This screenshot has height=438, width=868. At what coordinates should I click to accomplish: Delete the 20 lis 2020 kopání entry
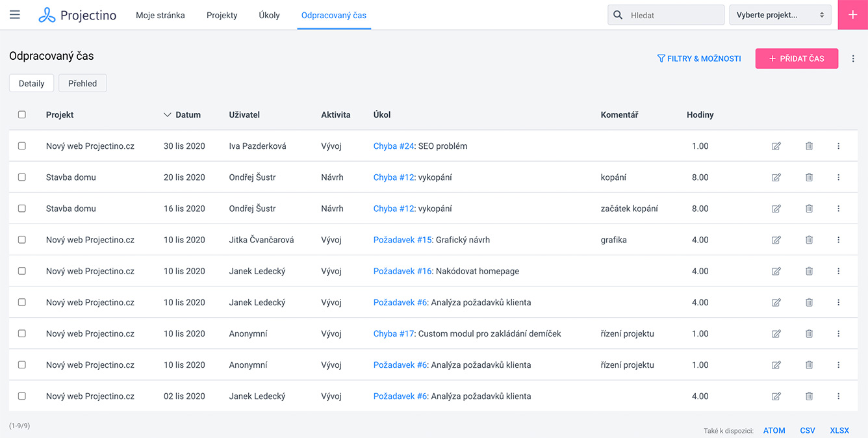click(x=809, y=177)
